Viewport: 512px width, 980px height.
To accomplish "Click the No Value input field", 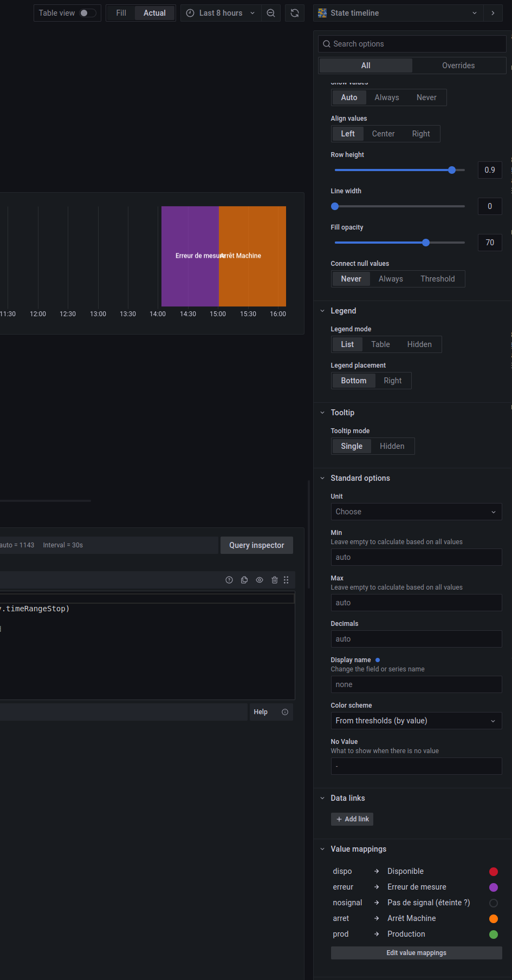I will tap(416, 766).
